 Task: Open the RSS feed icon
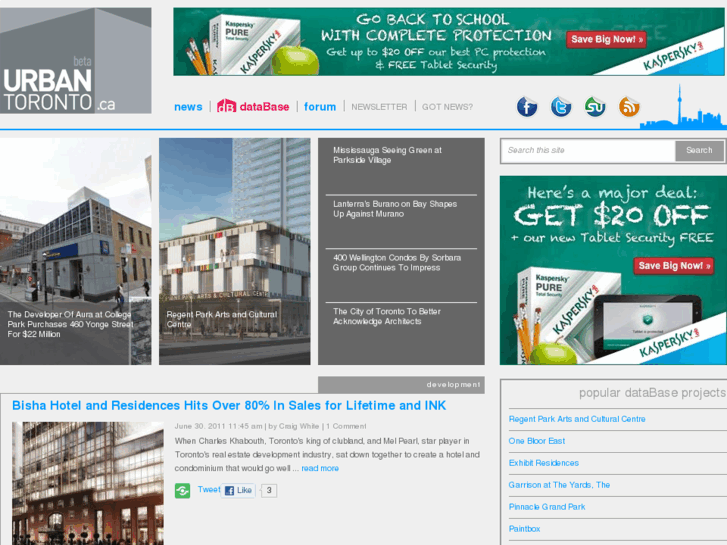(x=629, y=107)
